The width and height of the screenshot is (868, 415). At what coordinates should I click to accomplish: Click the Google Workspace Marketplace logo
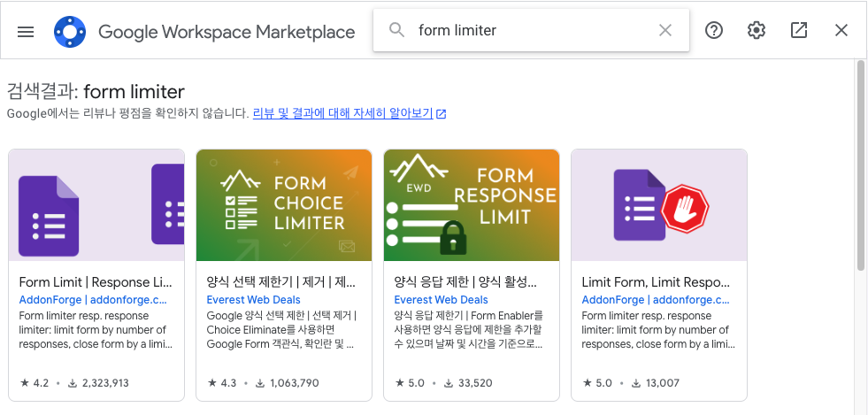[x=70, y=32]
